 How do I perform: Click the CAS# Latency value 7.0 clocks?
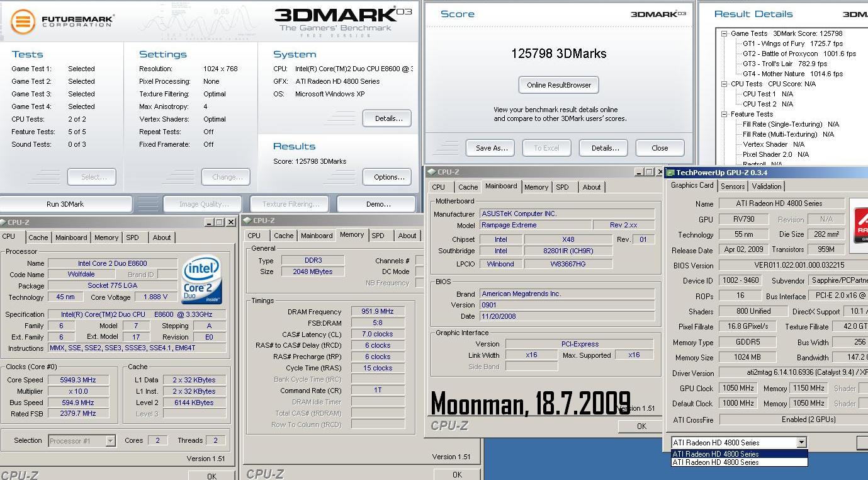[x=378, y=334]
